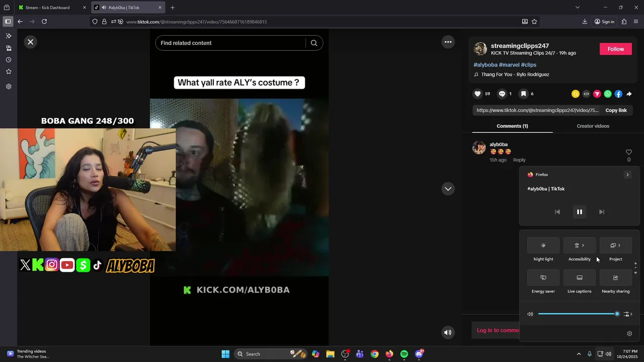Open the Firefox application menu
Screen dimensions: 644x362
point(636,22)
